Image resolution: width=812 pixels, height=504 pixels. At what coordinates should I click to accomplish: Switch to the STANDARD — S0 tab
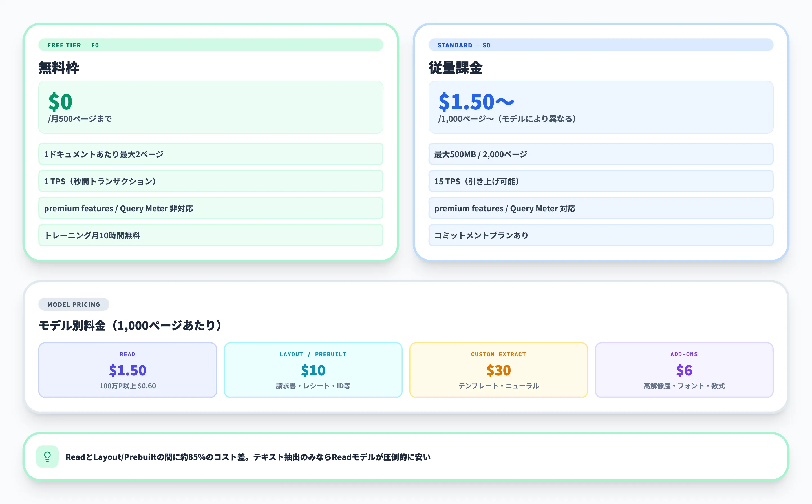[464, 45]
